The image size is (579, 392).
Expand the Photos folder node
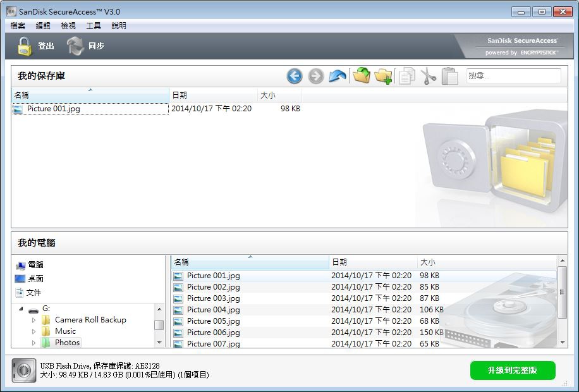[x=34, y=343]
